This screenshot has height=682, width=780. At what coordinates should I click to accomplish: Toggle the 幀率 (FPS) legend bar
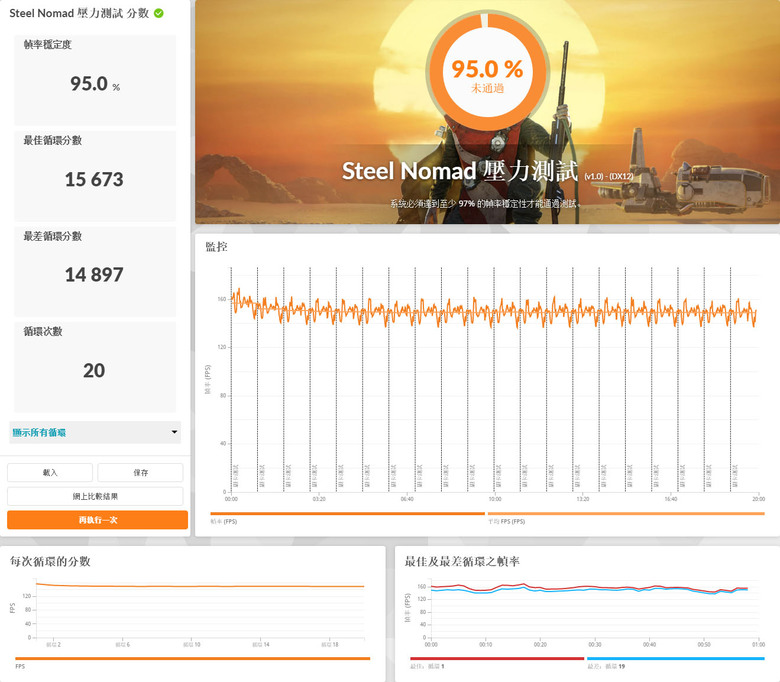pyautogui.click(x=347, y=514)
